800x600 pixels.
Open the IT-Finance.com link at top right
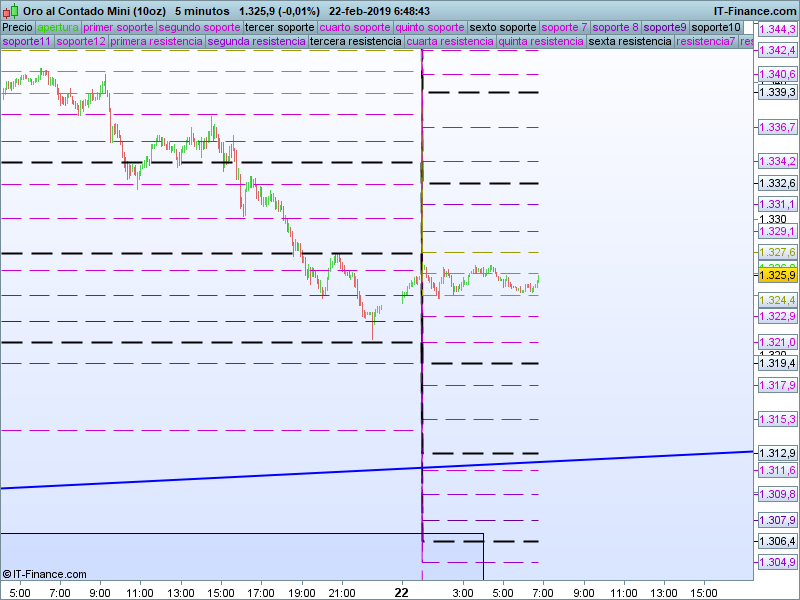click(755, 10)
